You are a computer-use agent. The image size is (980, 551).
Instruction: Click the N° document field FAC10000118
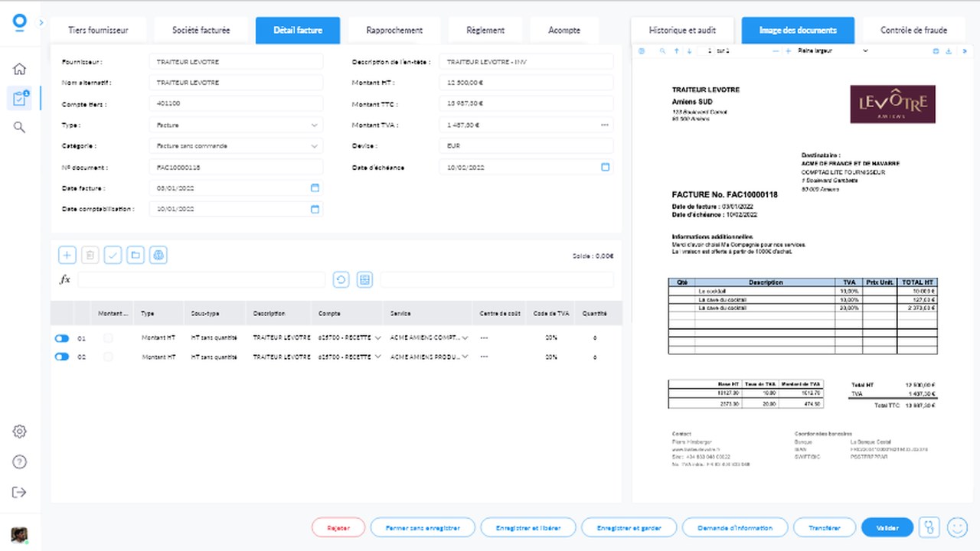click(236, 167)
